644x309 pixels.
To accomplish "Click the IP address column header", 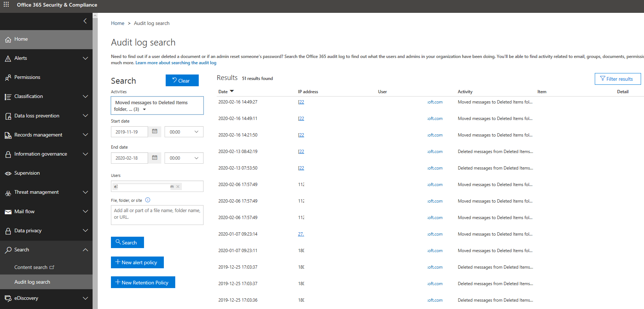I will (x=308, y=92).
